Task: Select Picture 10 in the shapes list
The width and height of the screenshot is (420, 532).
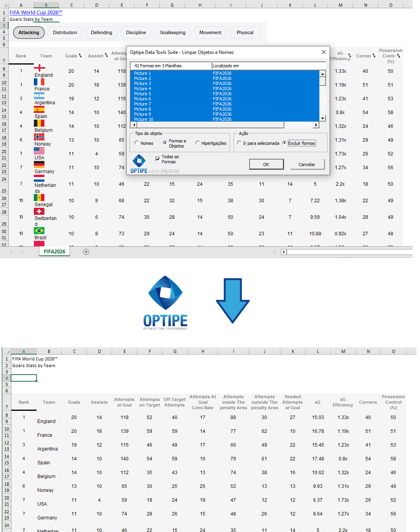Action: tap(225, 119)
